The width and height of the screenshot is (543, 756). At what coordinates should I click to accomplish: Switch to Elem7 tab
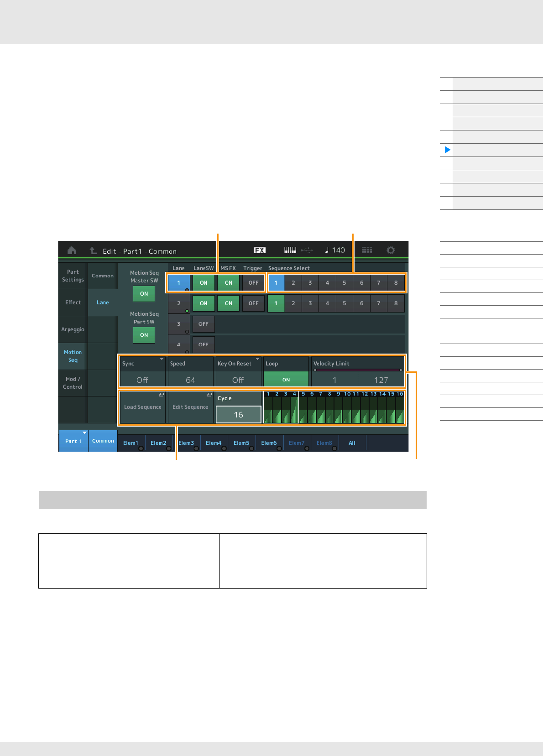(x=297, y=443)
